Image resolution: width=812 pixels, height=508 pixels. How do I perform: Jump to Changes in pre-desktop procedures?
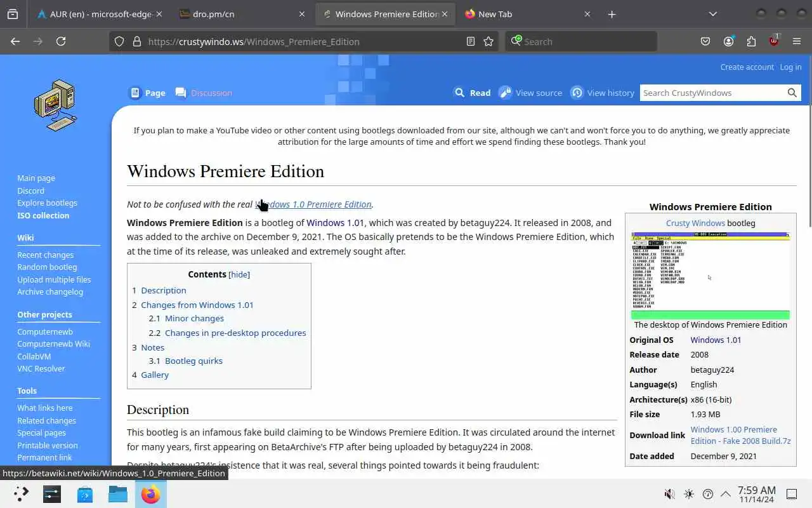click(x=235, y=333)
